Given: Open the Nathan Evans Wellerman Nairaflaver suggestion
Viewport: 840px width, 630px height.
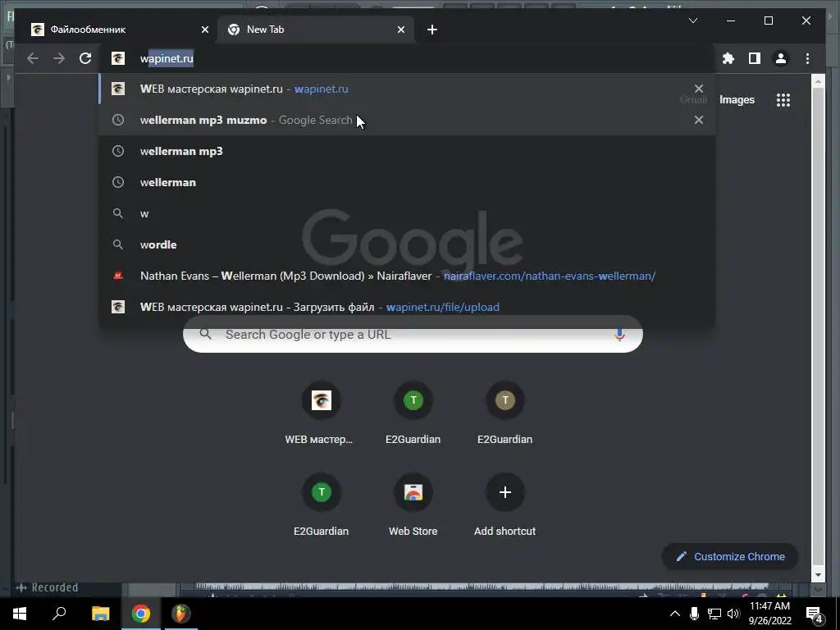Looking at the screenshot, I should 407,276.
